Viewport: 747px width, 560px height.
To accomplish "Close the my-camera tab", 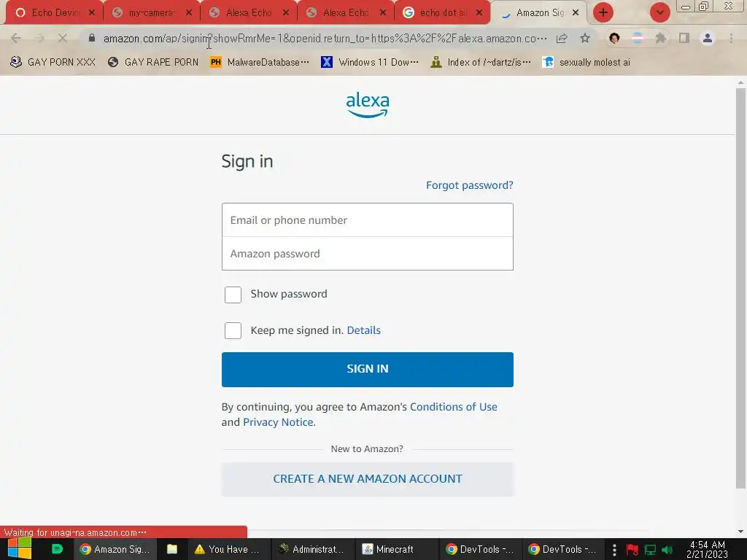I will [189, 13].
